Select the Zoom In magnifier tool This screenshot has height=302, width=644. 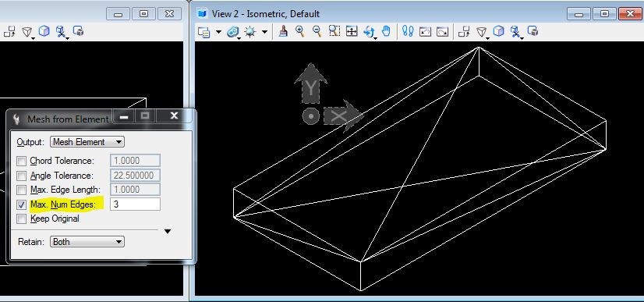[x=300, y=31]
